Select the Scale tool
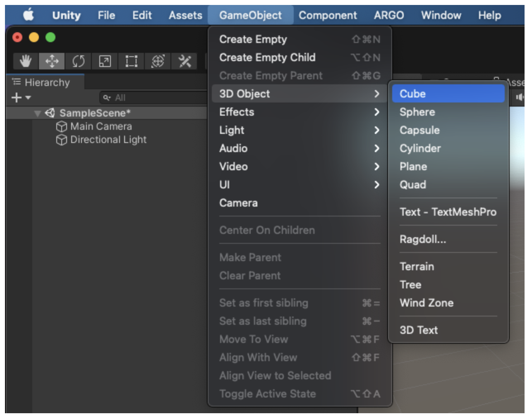Image resolution: width=532 pixels, height=419 pixels. coord(105,61)
